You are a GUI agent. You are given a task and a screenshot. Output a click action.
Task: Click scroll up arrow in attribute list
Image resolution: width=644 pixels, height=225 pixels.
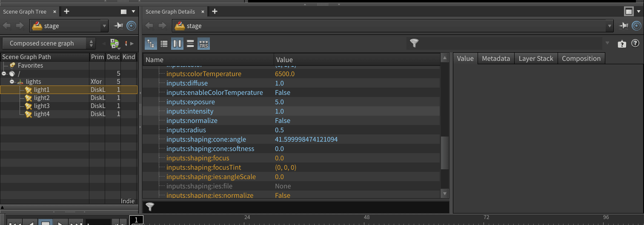point(445,58)
